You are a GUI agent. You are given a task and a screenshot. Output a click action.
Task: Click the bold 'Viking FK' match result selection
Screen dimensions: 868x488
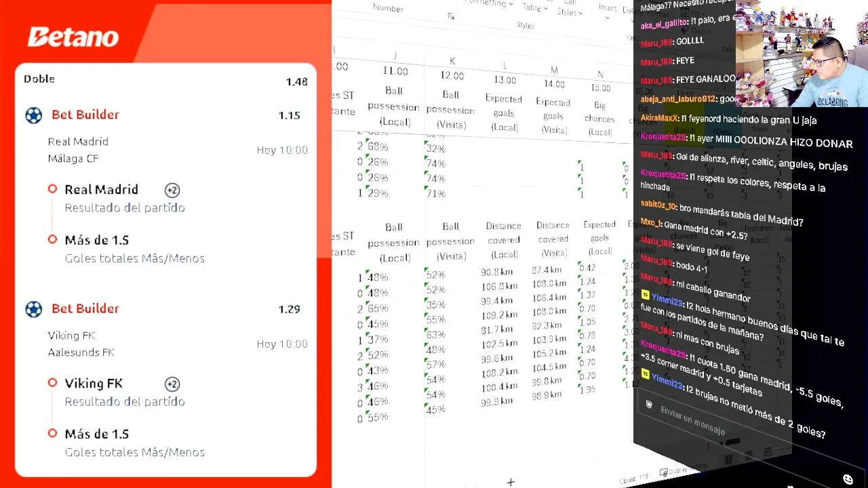pyautogui.click(x=94, y=384)
